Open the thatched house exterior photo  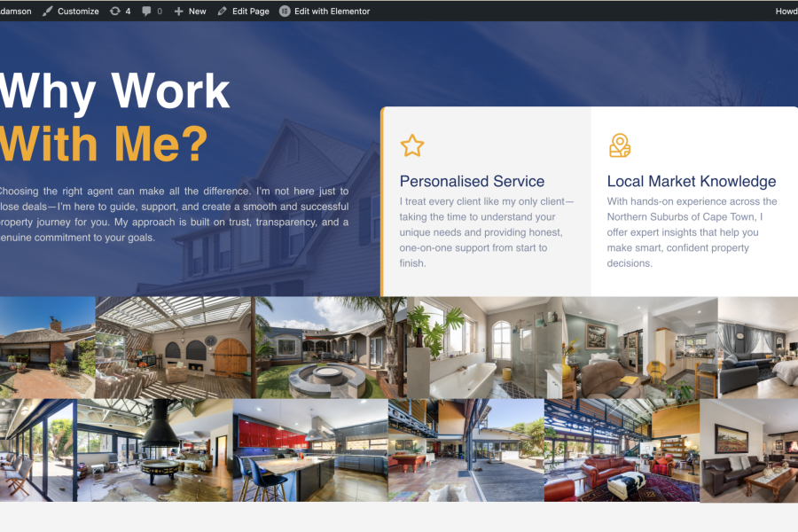tap(47, 347)
